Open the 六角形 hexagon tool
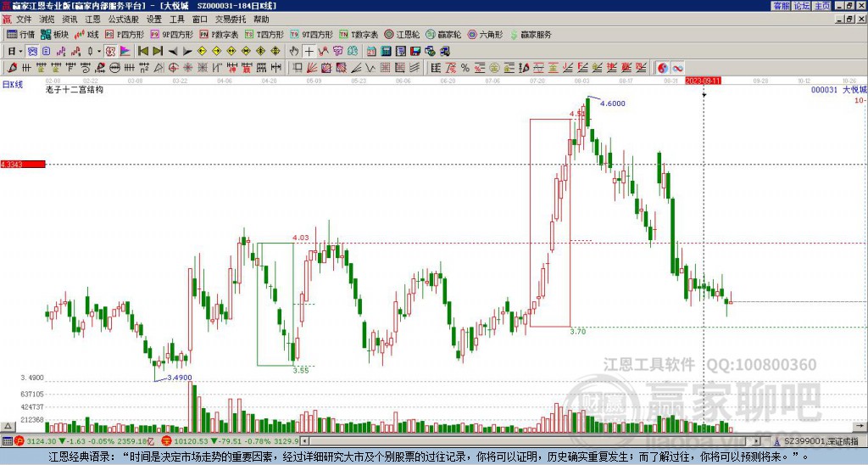 485,34
